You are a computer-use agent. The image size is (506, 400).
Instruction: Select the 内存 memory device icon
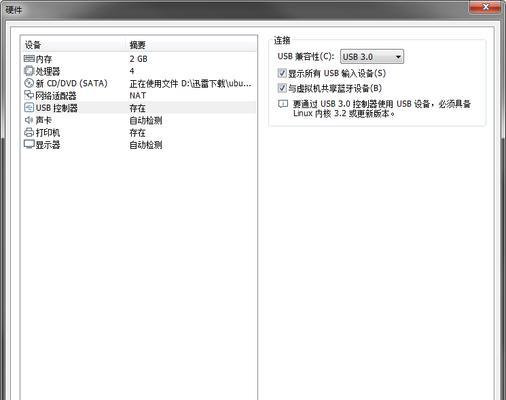[29, 59]
